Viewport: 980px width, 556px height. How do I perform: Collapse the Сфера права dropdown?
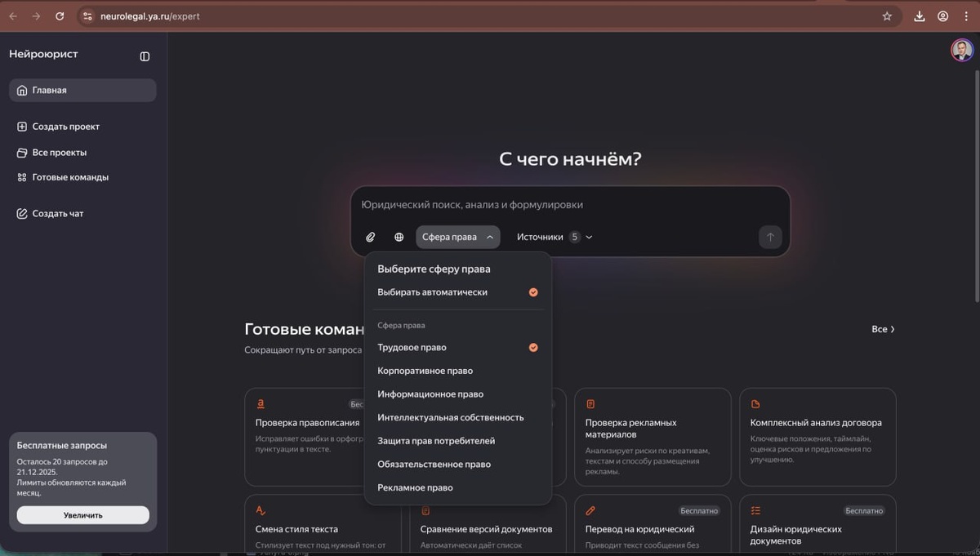click(458, 237)
